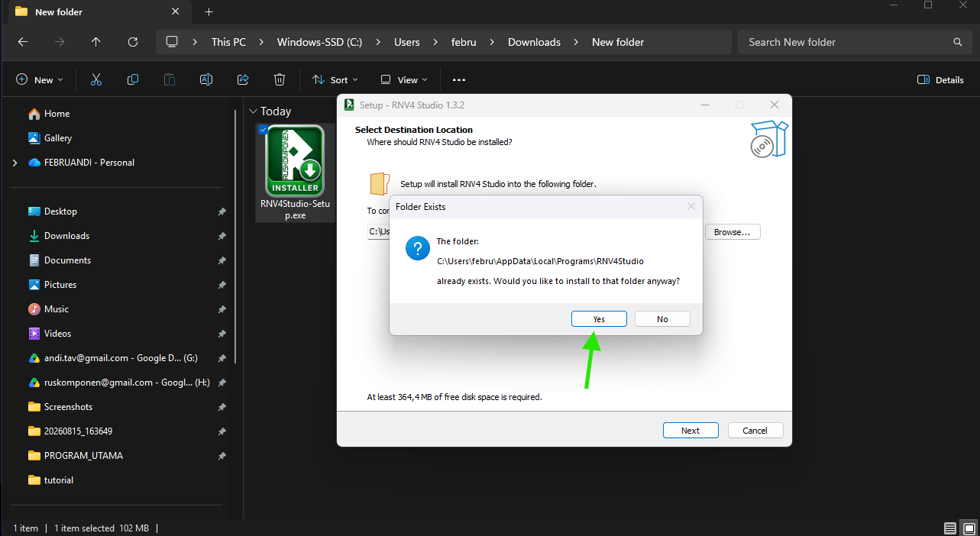
Task: Go forward in File Explorer
Action: pos(60,42)
